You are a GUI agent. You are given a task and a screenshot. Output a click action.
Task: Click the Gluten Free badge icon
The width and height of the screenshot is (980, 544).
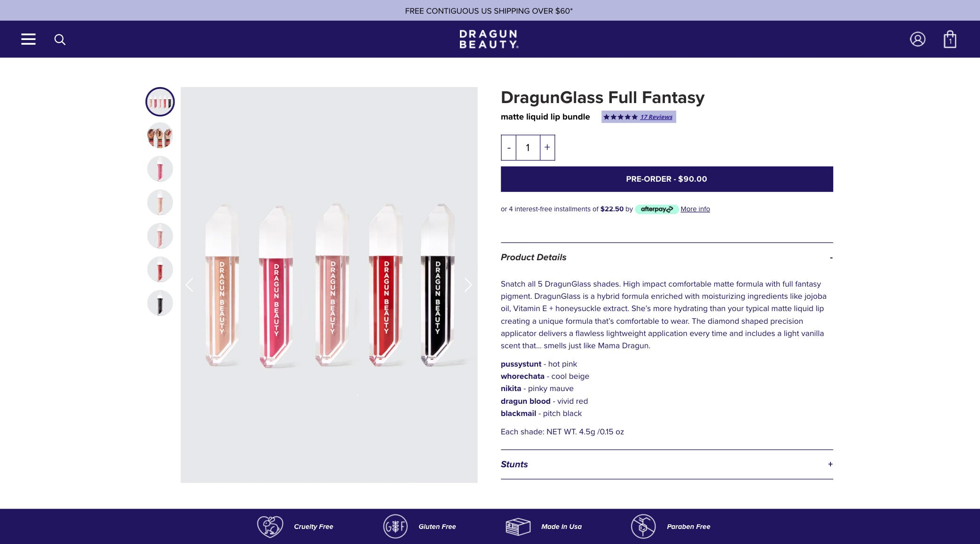point(395,526)
